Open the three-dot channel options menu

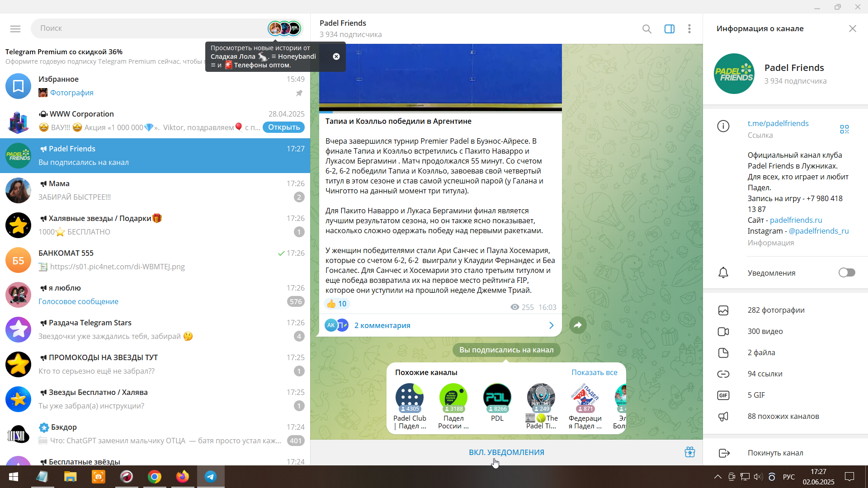[x=689, y=29]
